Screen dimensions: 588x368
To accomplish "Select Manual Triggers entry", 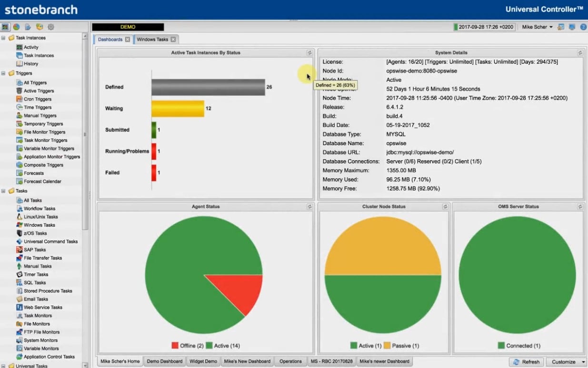I will [x=40, y=115].
